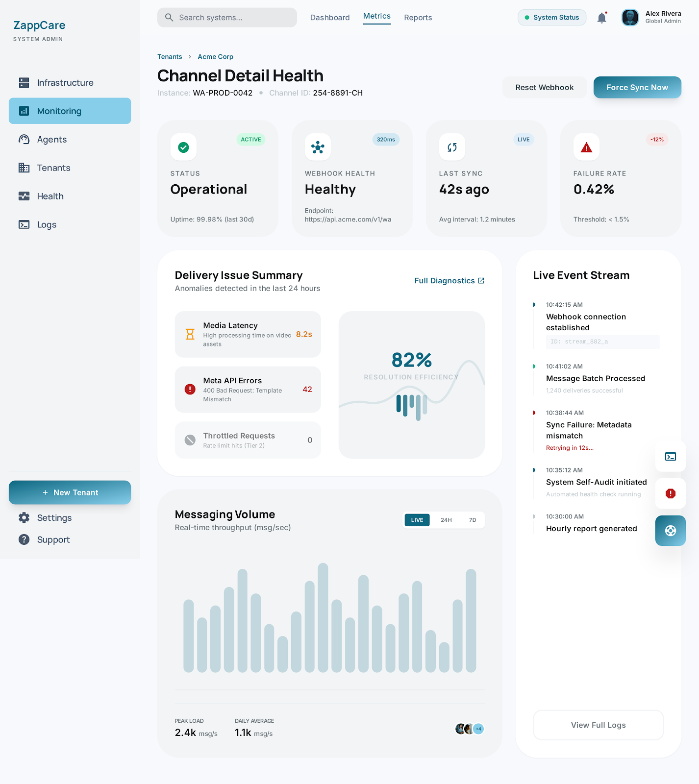Expand the Meta API Errors row
699x784 pixels.
pos(248,390)
